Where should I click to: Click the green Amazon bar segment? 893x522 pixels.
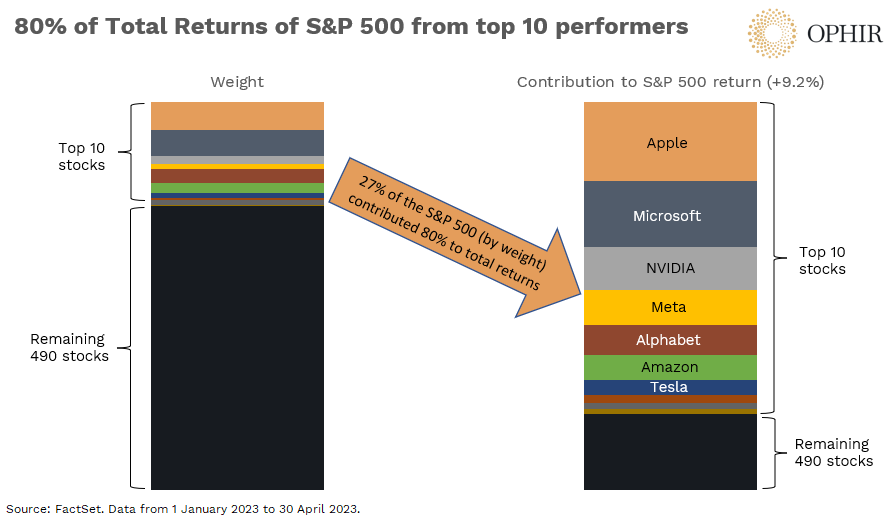667,367
